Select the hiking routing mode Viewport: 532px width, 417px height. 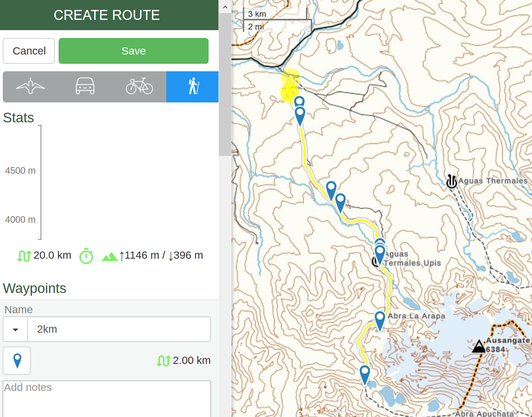193,86
